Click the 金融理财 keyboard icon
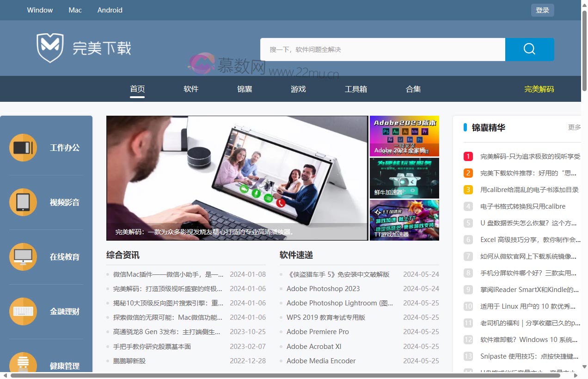The height and width of the screenshot is (379, 588). pos(23,311)
